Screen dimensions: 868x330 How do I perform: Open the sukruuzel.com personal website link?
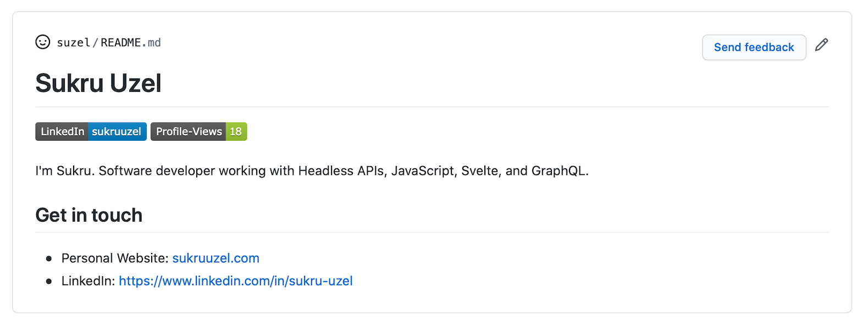point(215,258)
